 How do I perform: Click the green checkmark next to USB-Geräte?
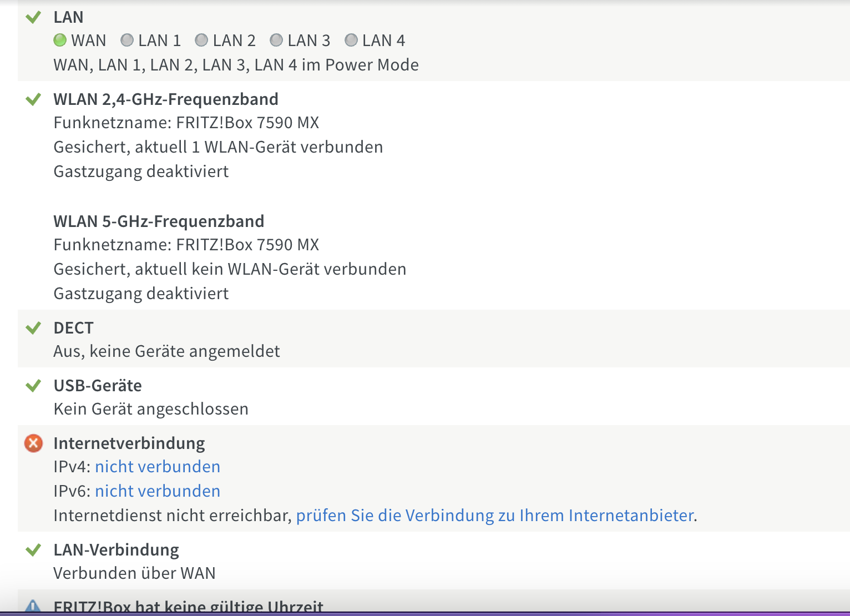(x=33, y=385)
